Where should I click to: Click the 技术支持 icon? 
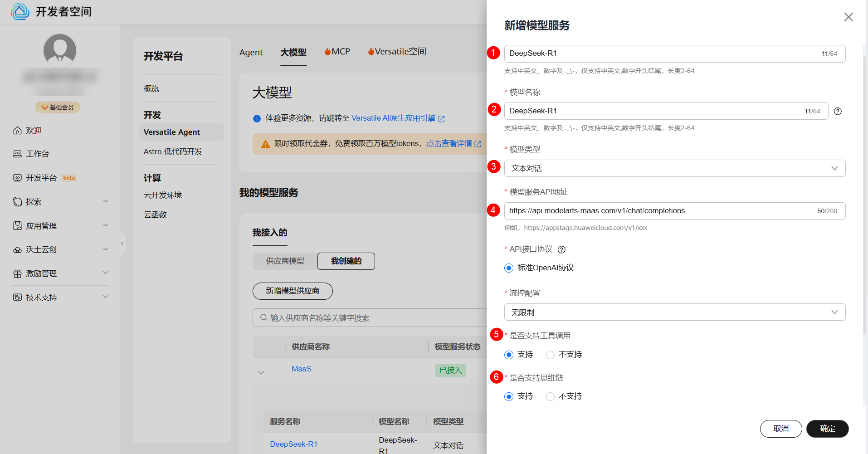pyautogui.click(x=17, y=298)
